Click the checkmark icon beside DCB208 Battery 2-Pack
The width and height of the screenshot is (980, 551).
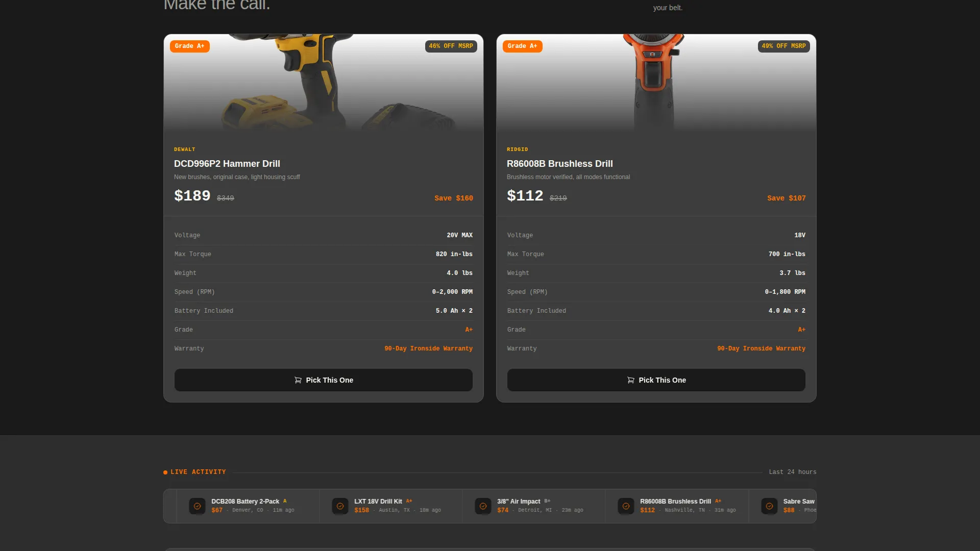(197, 506)
